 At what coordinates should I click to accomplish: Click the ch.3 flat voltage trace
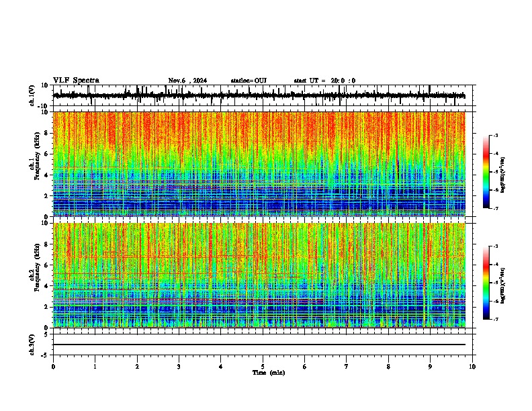pos(259,345)
